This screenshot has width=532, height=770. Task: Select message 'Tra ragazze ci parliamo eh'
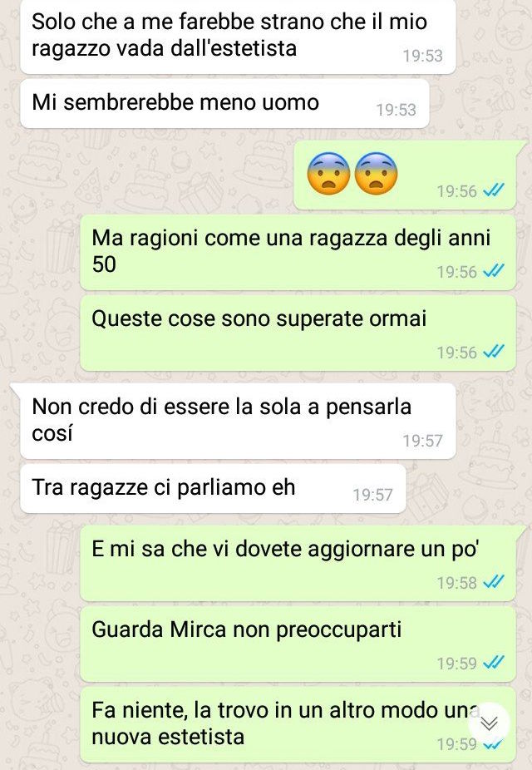(x=213, y=489)
